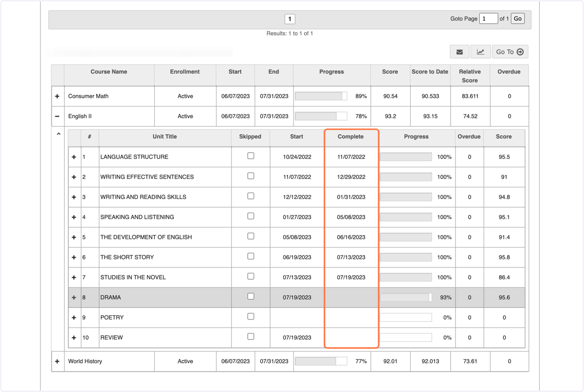This screenshot has width=584, height=392.
Task: Click the POETRY unit title
Action: coord(112,318)
